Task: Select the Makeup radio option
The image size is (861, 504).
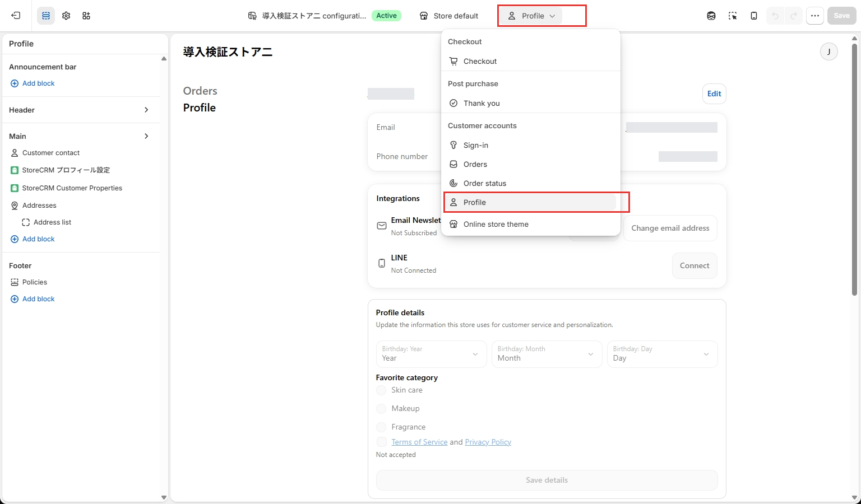Action: tap(381, 409)
